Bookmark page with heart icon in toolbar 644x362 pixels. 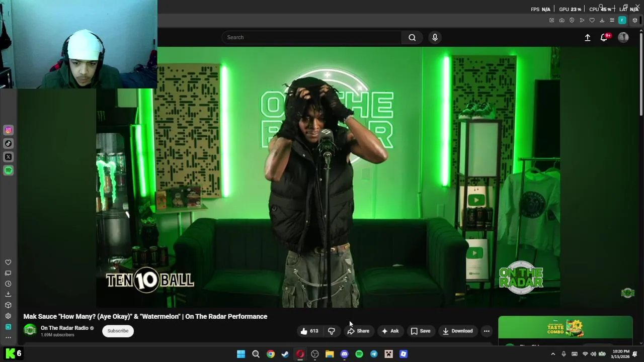pos(592,20)
